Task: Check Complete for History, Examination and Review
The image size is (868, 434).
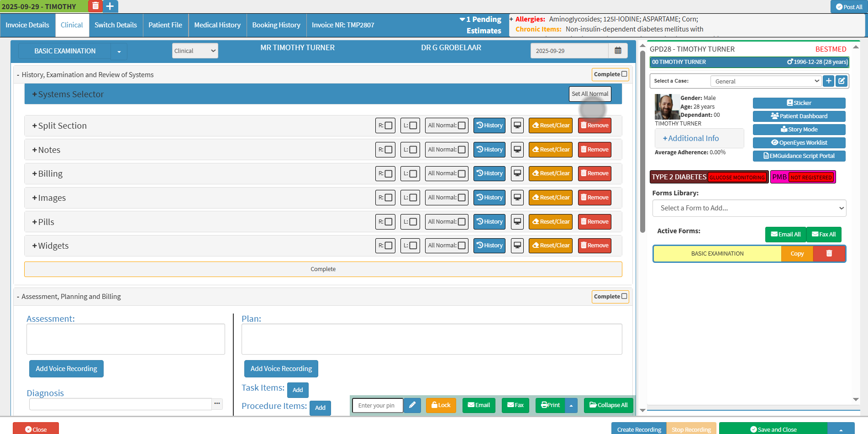Action: click(624, 74)
